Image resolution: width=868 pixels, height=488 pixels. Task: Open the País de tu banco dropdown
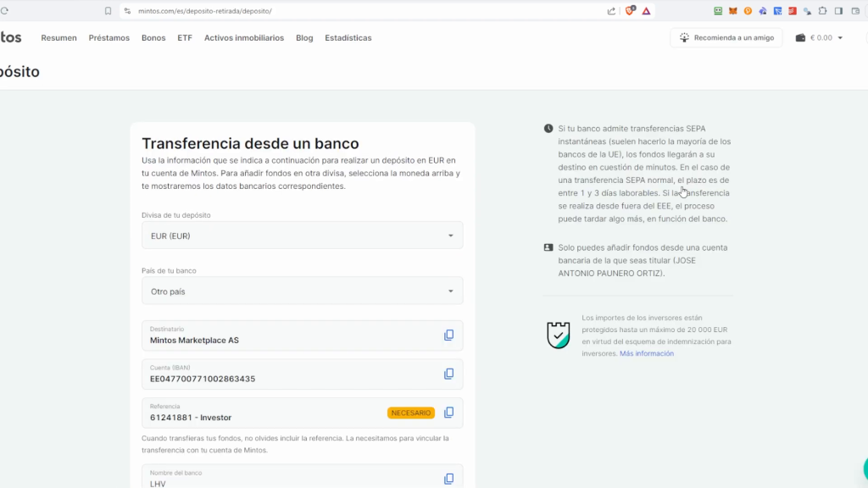[x=302, y=291]
